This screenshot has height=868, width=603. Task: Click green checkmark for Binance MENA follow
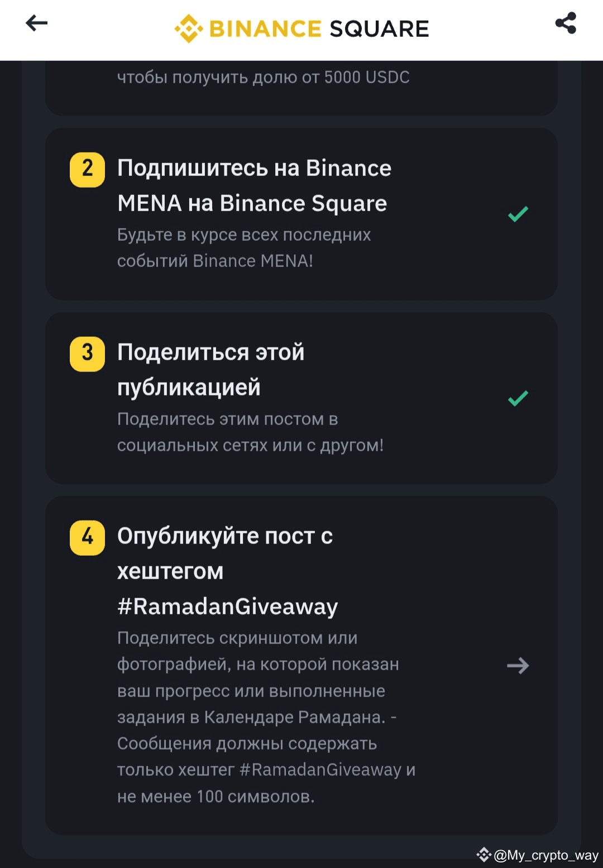point(518,214)
